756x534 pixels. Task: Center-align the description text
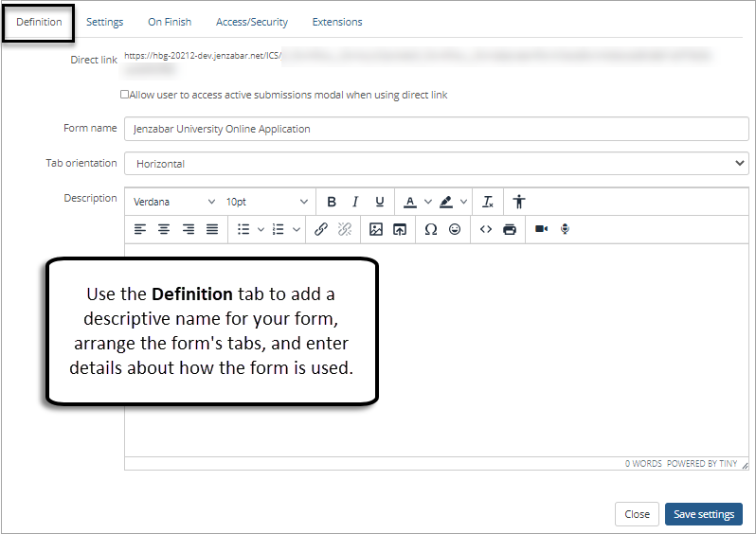coord(164,229)
